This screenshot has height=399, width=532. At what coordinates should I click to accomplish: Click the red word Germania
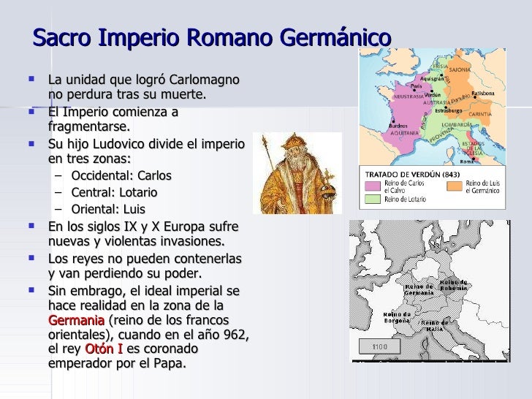pyautogui.click(x=76, y=320)
